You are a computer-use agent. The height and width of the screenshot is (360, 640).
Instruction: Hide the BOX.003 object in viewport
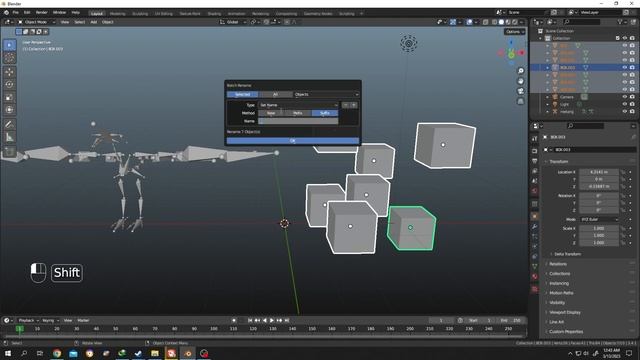pyautogui.click(x=624, y=68)
